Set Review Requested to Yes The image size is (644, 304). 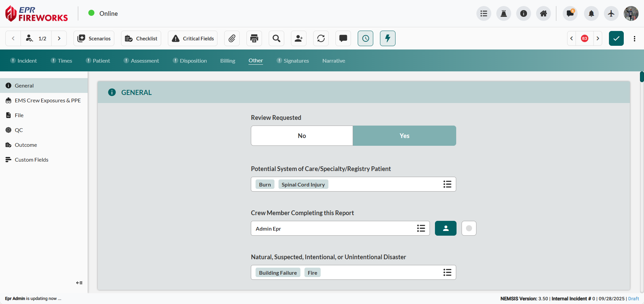[404, 136]
